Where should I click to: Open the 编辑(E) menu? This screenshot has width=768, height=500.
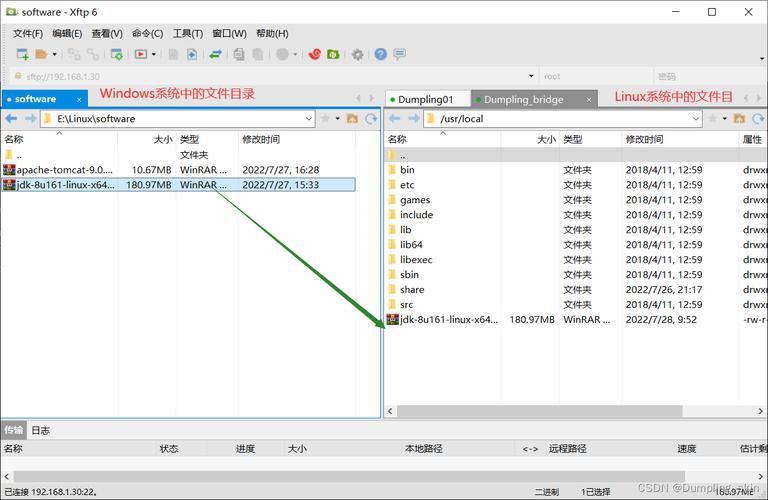(67, 33)
